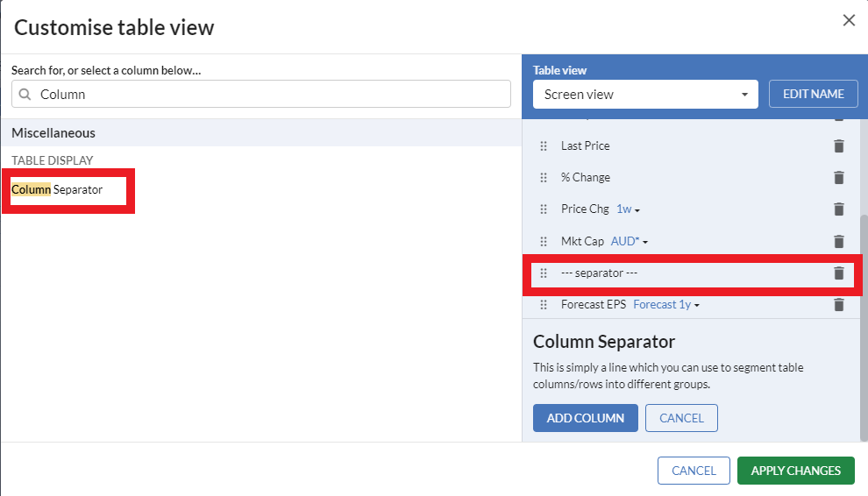
Task: Open the Screen view table view dropdown
Action: (645, 94)
